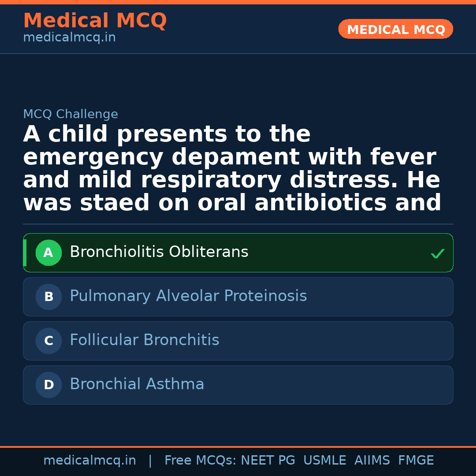The height and width of the screenshot is (476, 476).
Task: Select Bronchial Asthma answer text
Action: 137,384
